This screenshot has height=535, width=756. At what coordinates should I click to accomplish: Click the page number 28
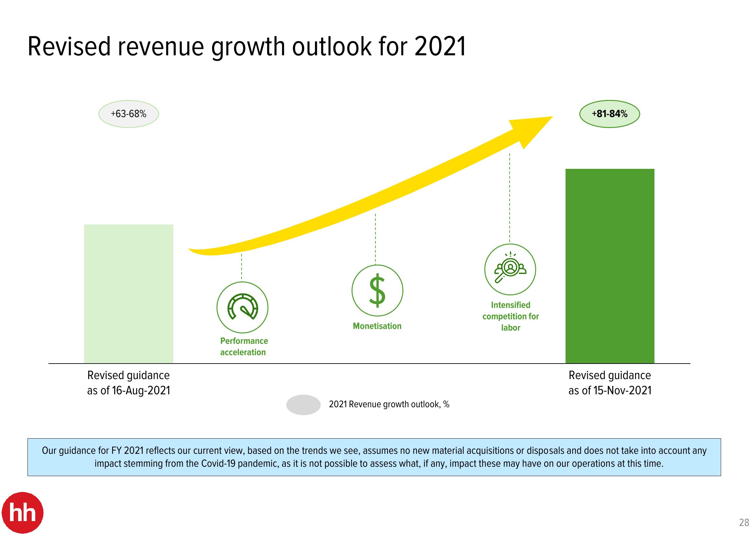(744, 522)
